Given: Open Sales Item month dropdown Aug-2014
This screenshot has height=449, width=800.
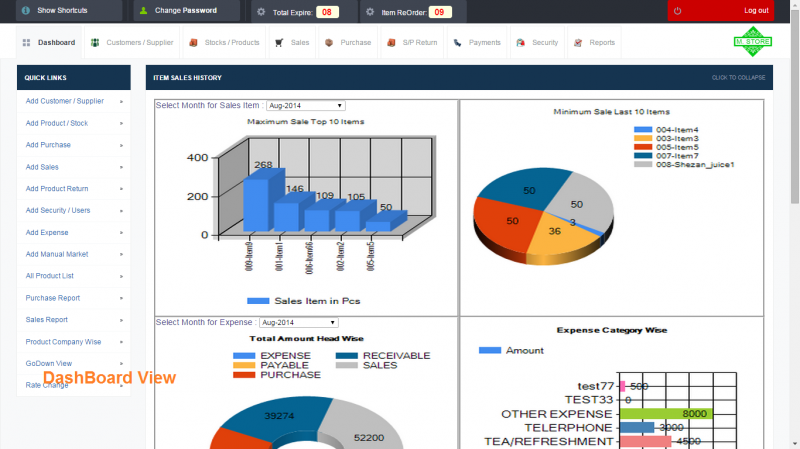Looking at the screenshot, I should coord(306,106).
